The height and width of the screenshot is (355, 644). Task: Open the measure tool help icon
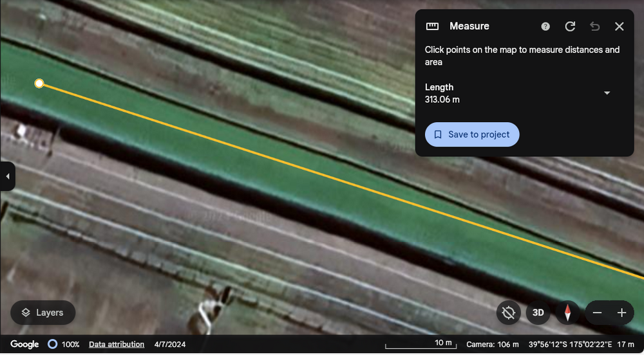545,26
